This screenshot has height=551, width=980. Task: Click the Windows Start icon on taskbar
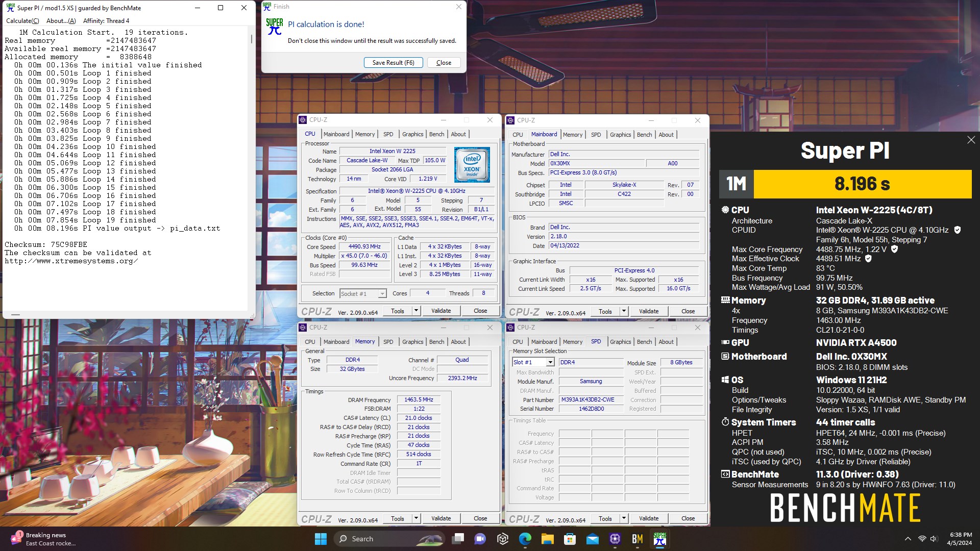pos(321,539)
